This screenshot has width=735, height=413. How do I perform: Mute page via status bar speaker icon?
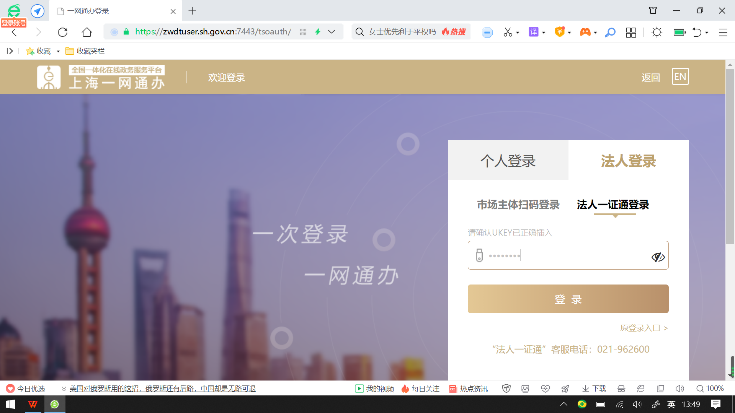click(680, 389)
